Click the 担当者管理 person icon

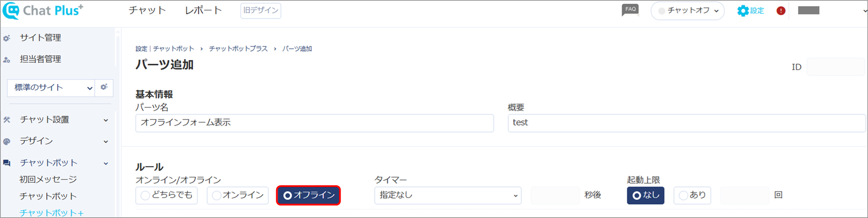pyautogui.click(x=7, y=60)
